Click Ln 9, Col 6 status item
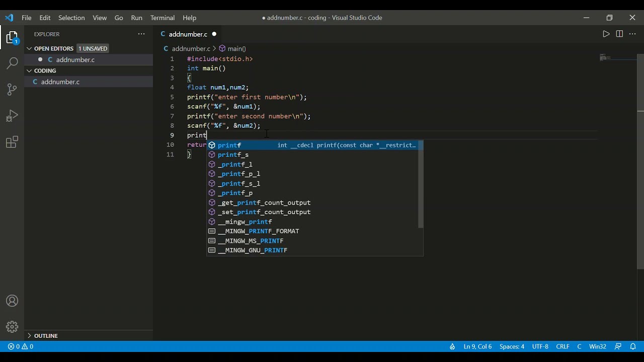This screenshot has height=362, width=644. click(477, 346)
